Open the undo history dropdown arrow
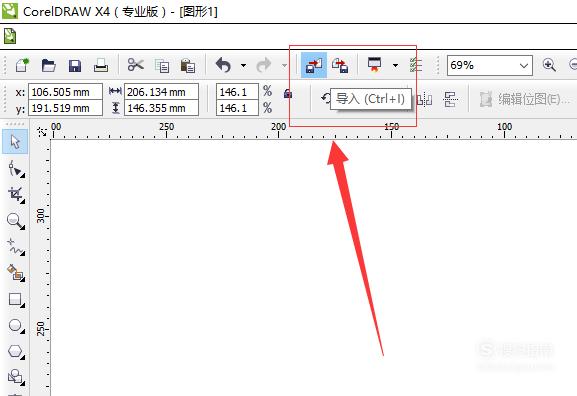Viewport: 577px width, 396px height. tap(243, 66)
